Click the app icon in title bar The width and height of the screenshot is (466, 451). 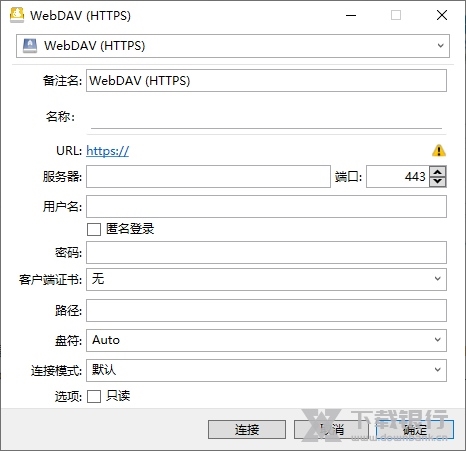(17, 15)
